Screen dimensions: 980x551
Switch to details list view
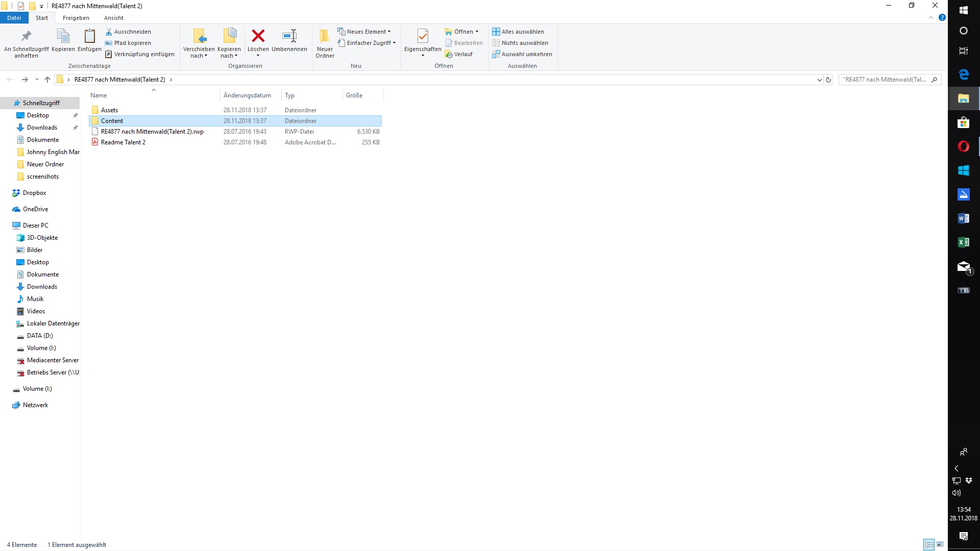coord(929,544)
